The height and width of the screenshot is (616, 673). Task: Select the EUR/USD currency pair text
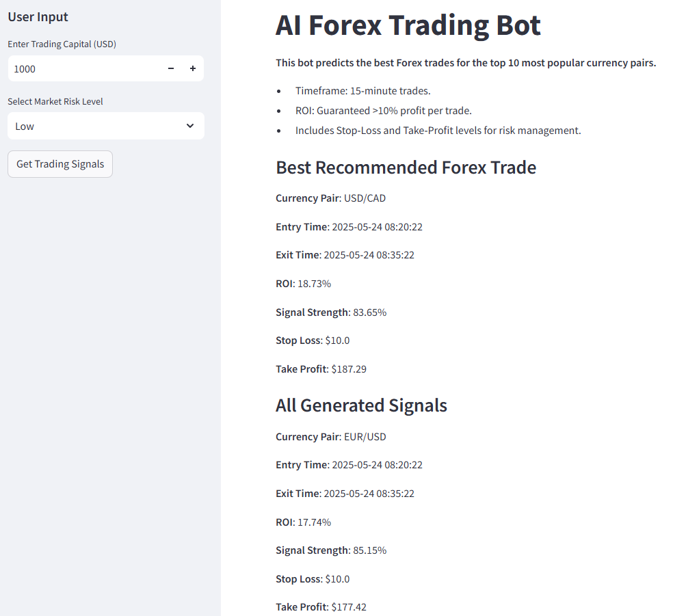tap(365, 437)
